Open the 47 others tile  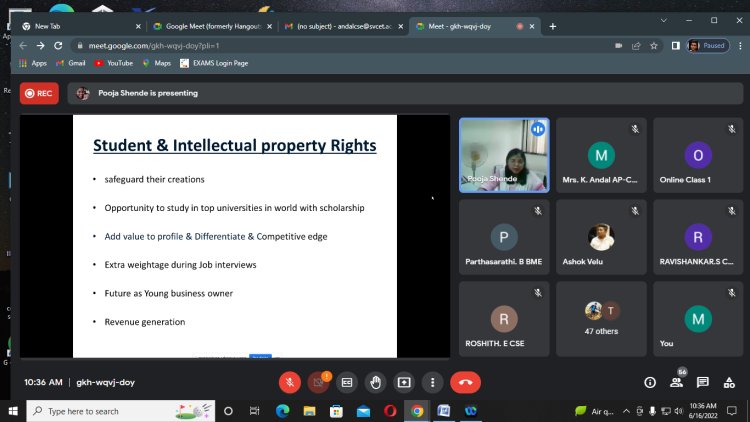(601, 319)
